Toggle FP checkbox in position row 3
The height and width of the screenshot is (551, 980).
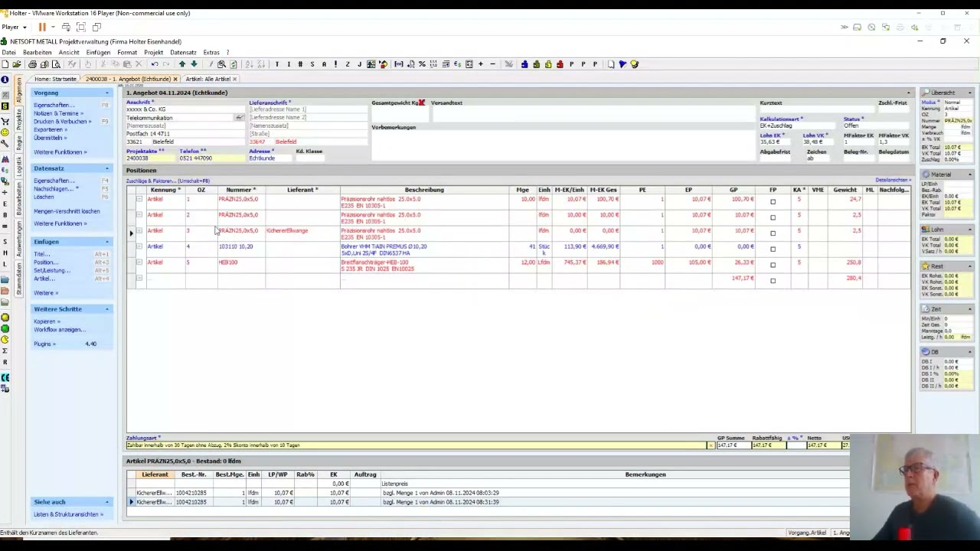773,233
